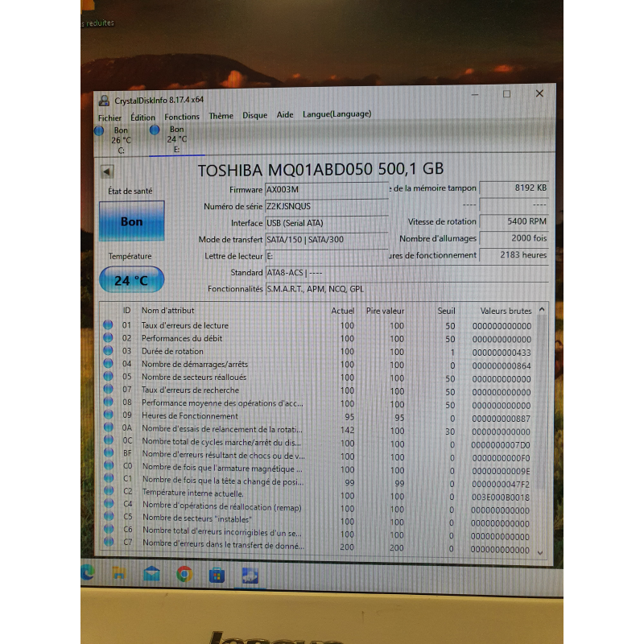Click the blue Bon health status box
Viewport: 644px width, 644px height.
coord(130,221)
